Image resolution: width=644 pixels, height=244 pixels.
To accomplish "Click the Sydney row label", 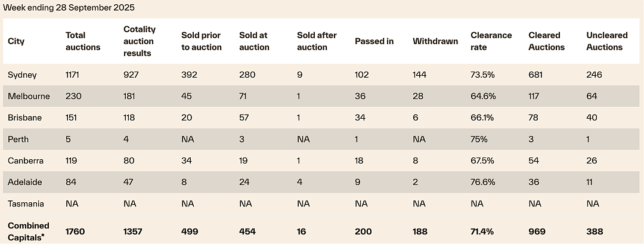I will (x=22, y=75).
